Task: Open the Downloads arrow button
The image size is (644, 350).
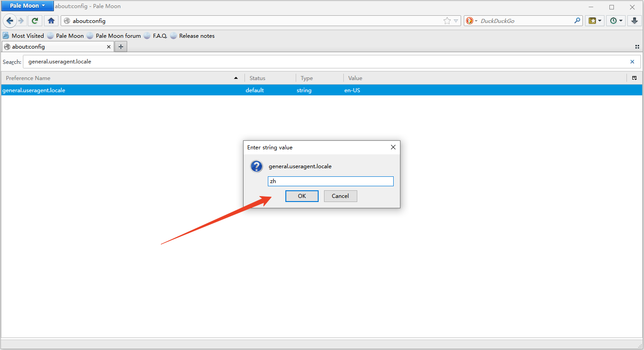Action: pyautogui.click(x=634, y=21)
